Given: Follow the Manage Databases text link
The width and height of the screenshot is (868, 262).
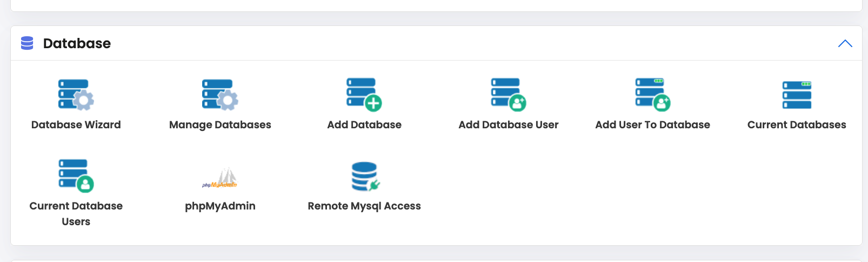Looking at the screenshot, I should click(220, 125).
